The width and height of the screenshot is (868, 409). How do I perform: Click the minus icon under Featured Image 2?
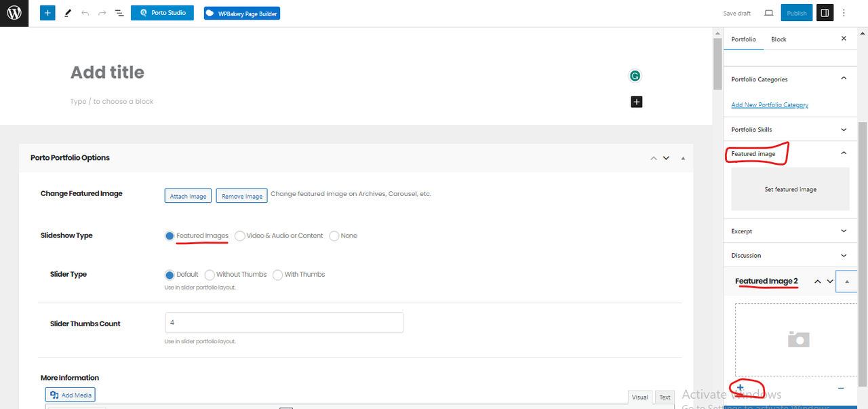coord(841,388)
